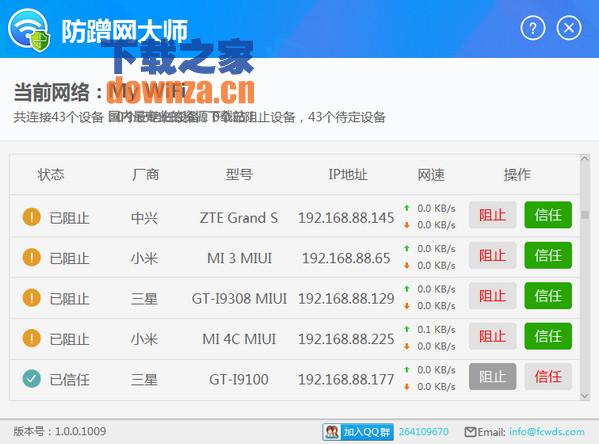
Task: Click the green check icon for GT-I9100
Action: 31,379
